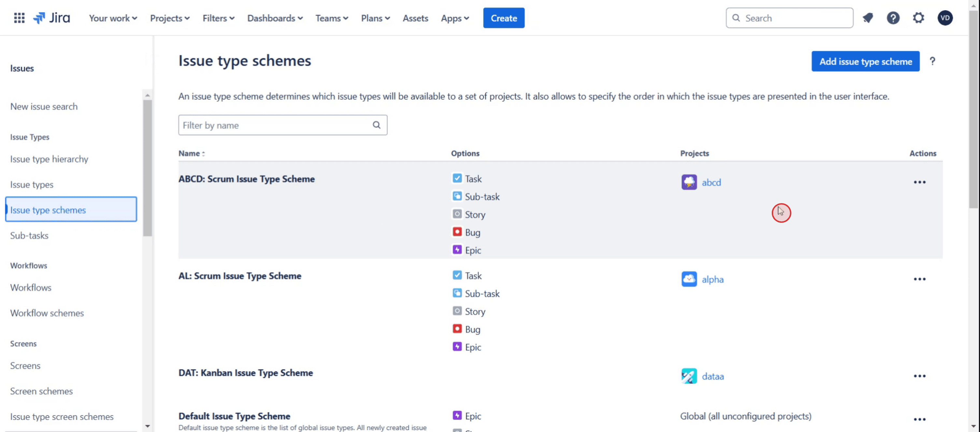
Task: Open the VD user profile avatar
Action: (945, 18)
